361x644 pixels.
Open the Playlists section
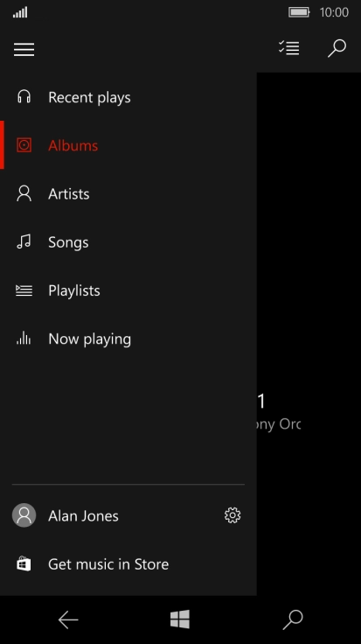click(x=128, y=290)
